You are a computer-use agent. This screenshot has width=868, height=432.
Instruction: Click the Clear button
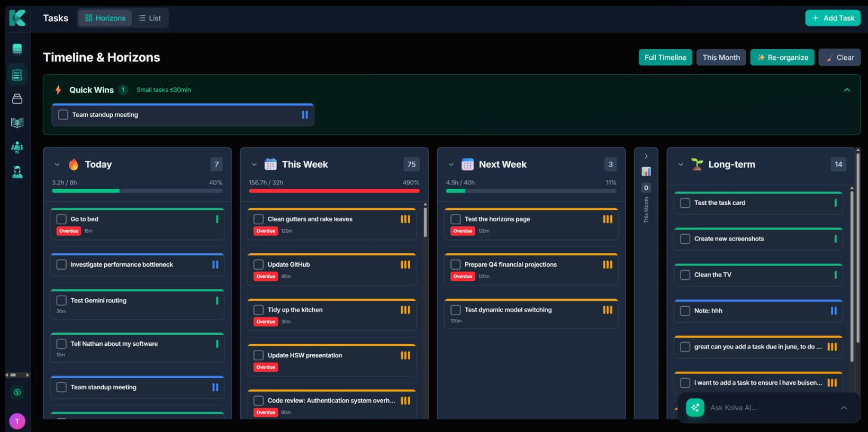point(839,58)
